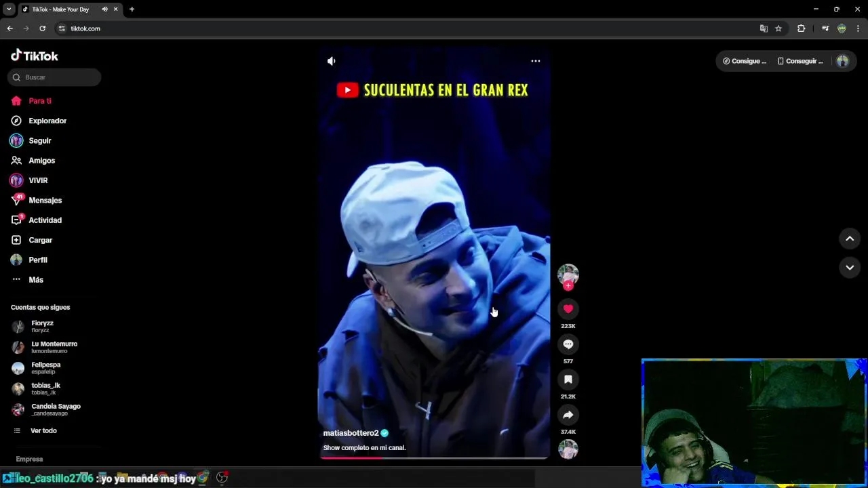The image size is (868, 488).
Task: Click the "Show completo en mi canal." caption
Action: click(364, 448)
